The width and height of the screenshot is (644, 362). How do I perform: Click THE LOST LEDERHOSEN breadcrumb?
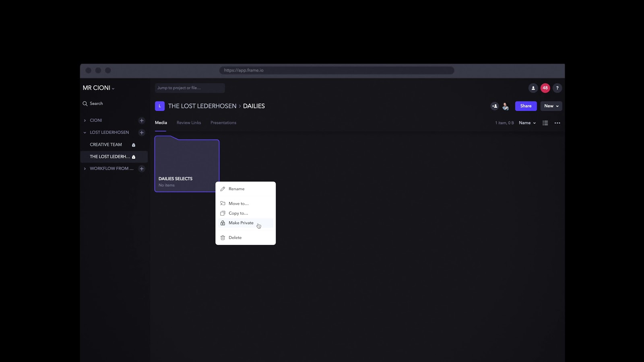pyautogui.click(x=202, y=106)
